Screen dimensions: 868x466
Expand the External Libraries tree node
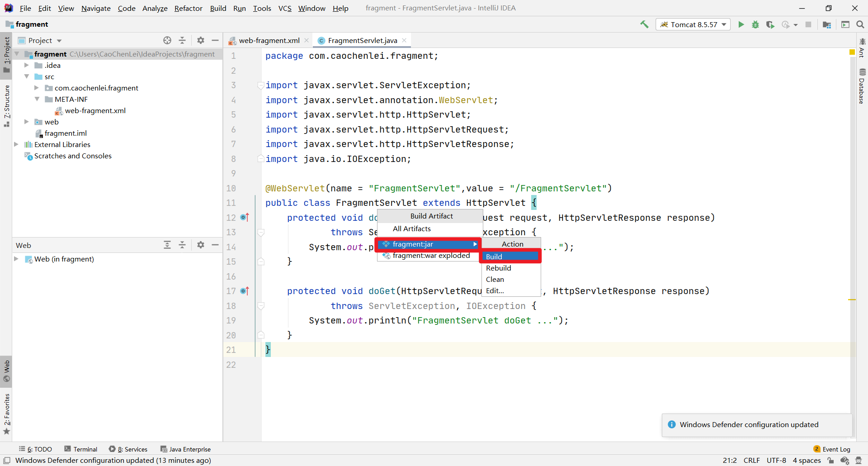tap(16, 144)
